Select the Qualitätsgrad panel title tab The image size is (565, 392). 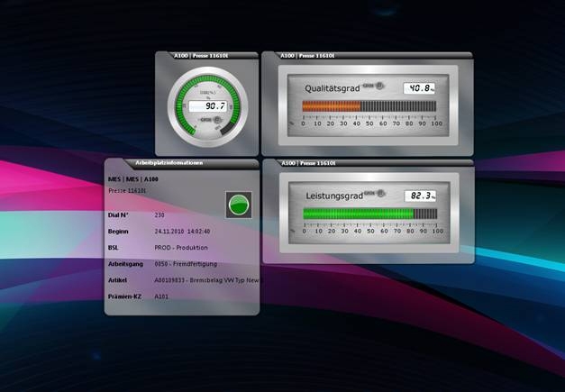(x=306, y=55)
